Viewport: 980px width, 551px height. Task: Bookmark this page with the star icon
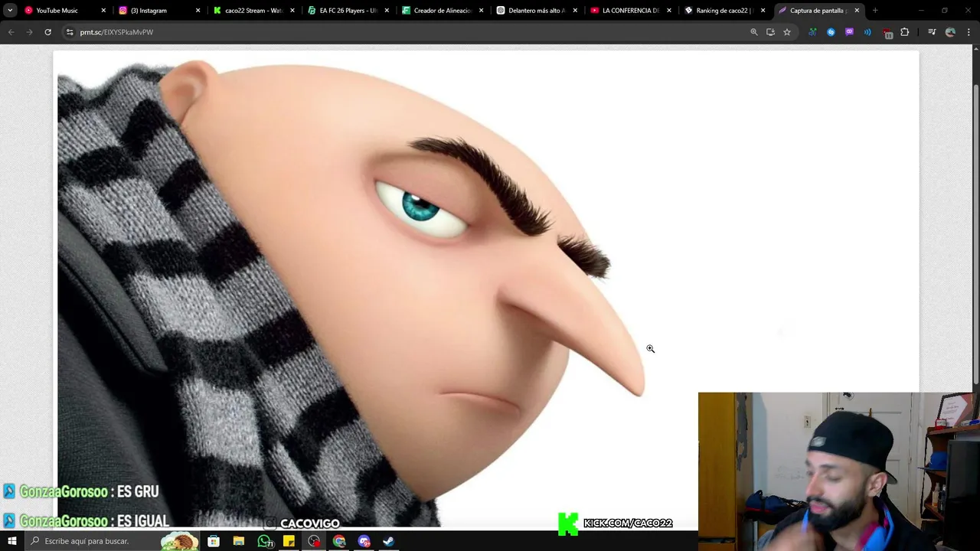[x=786, y=32]
